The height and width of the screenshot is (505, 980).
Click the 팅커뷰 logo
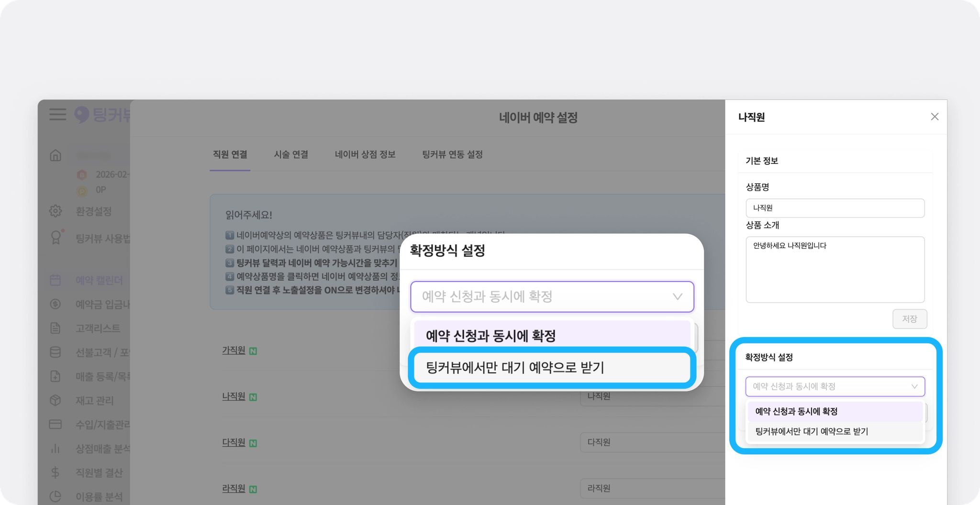[x=102, y=115]
